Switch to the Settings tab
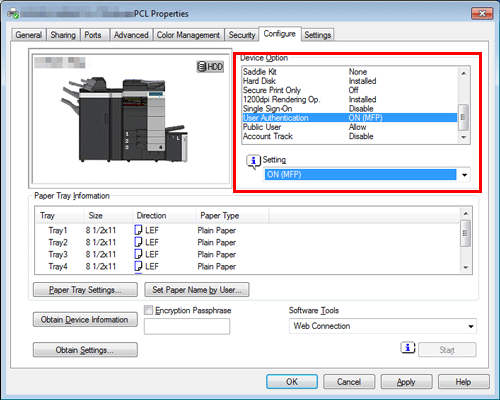The width and height of the screenshot is (500, 400). (x=317, y=35)
